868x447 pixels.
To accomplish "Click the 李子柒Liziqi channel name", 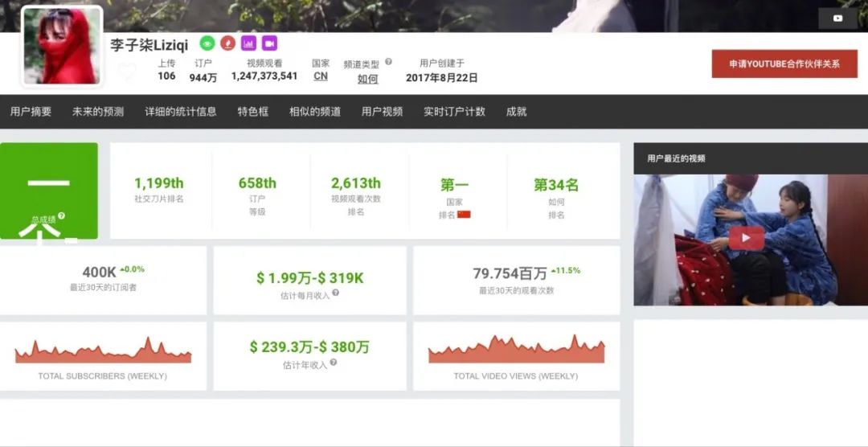I will point(149,45).
